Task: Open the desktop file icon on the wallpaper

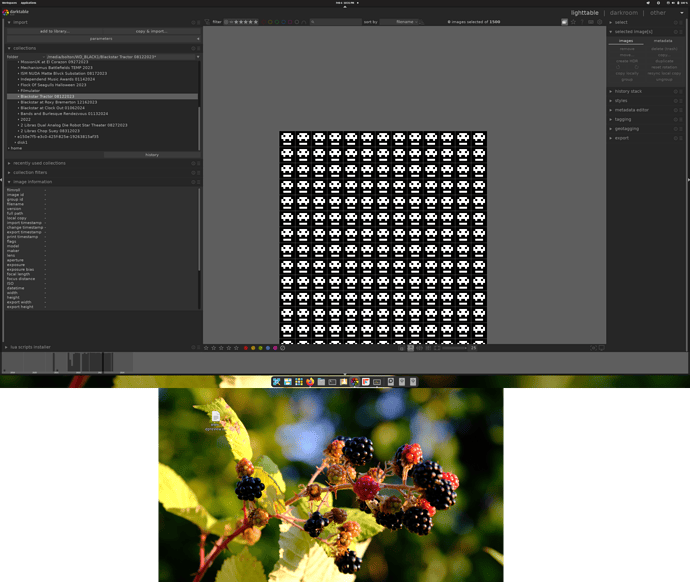Action: [216, 421]
